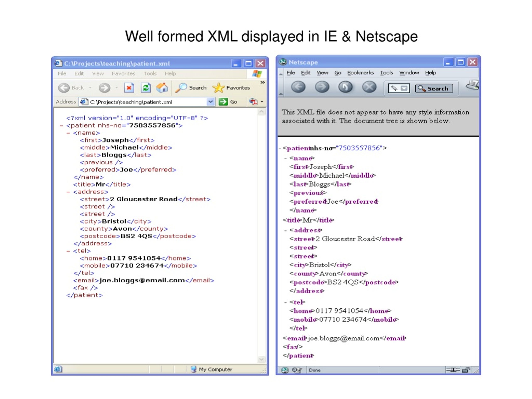The height and width of the screenshot is (399, 532).
Task: Click the My Computer zone icon in IE
Action: 194,369
